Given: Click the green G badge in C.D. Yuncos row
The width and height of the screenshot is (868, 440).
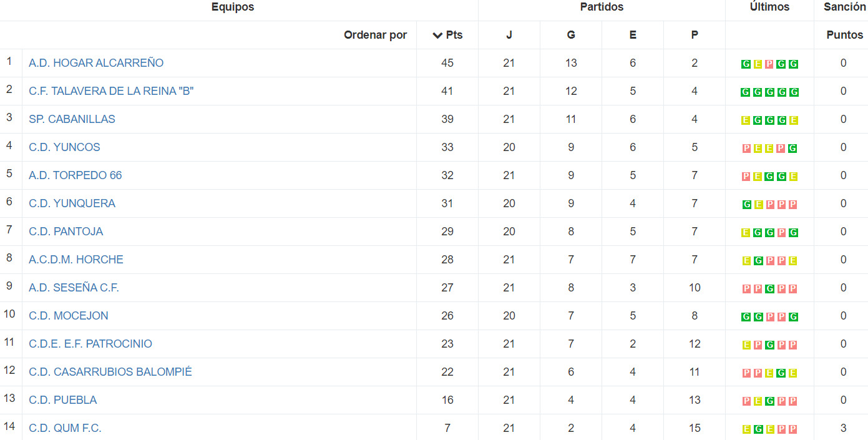Looking at the screenshot, I should tap(793, 149).
